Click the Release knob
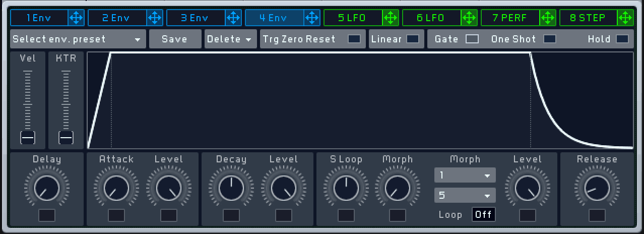 [x=597, y=188]
